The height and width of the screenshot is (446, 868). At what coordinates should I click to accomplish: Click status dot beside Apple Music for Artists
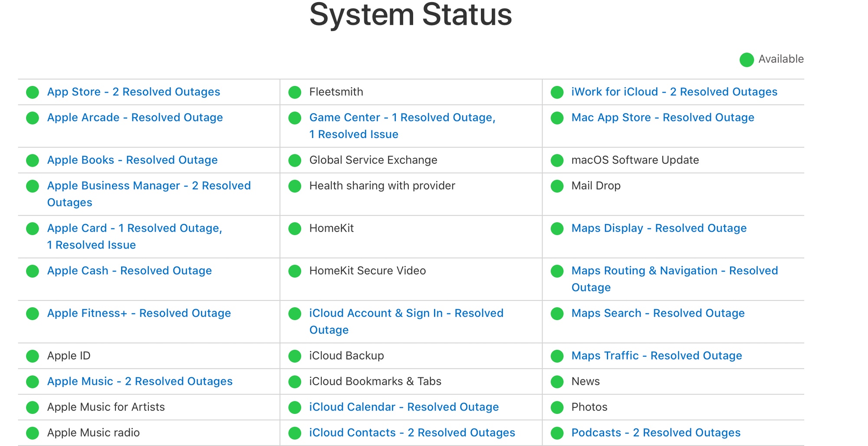click(33, 407)
